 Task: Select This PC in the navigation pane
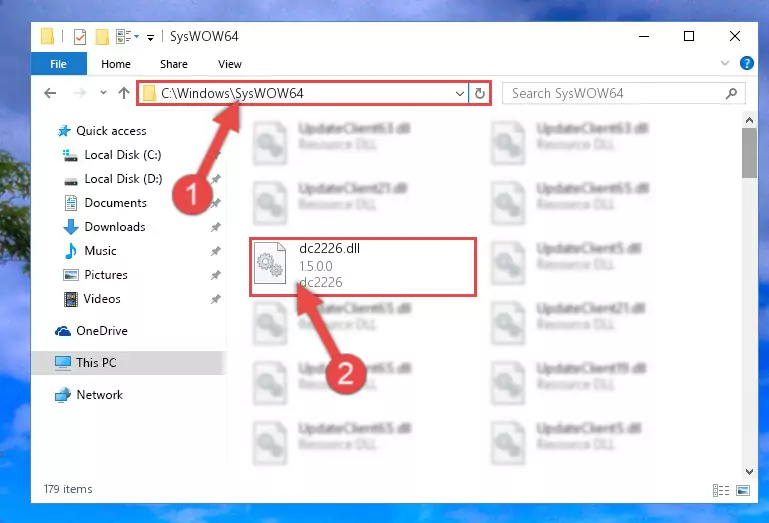[x=128, y=363]
